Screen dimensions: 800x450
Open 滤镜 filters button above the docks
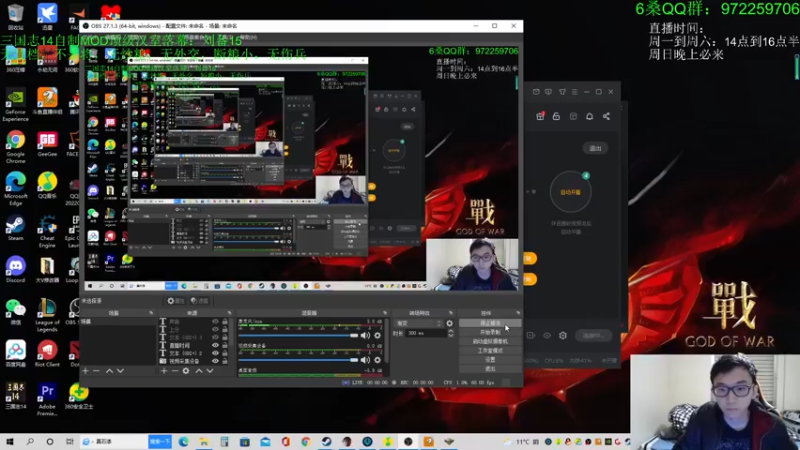[x=199, y=301]
